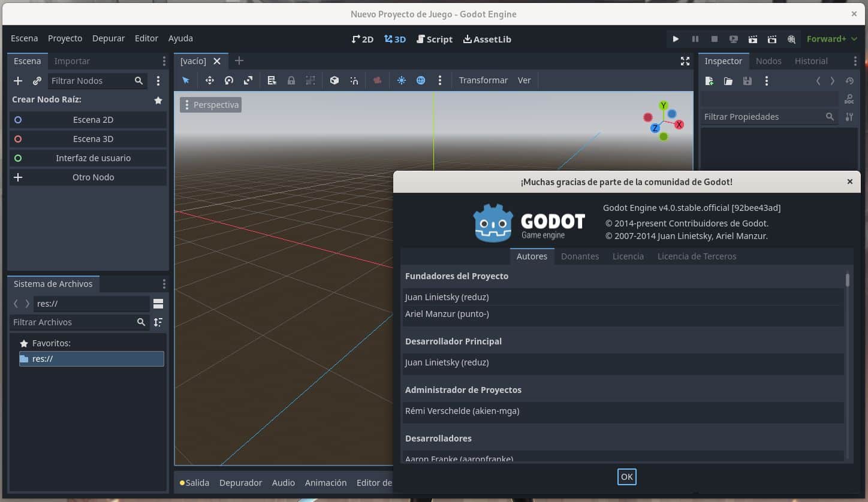This screenshot has height=502, width=868.
Task: Switch to the 2D workspace
Action: coord(363,39)
